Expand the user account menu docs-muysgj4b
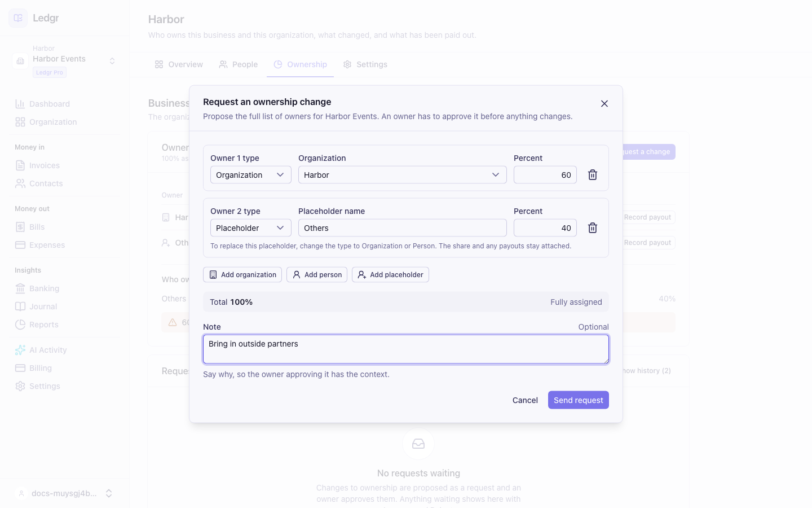This screenshot has height=508, width=812. (x=65, y=493)
